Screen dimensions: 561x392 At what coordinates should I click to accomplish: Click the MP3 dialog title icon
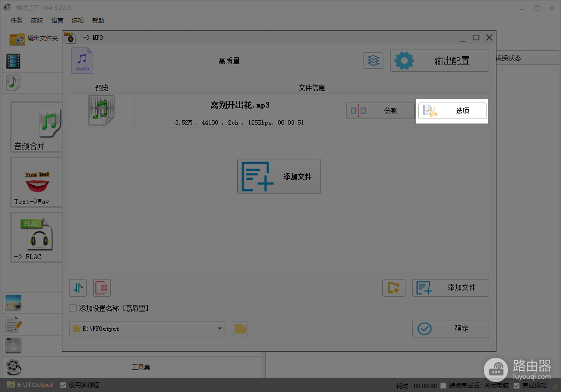[x=70, y=37]
